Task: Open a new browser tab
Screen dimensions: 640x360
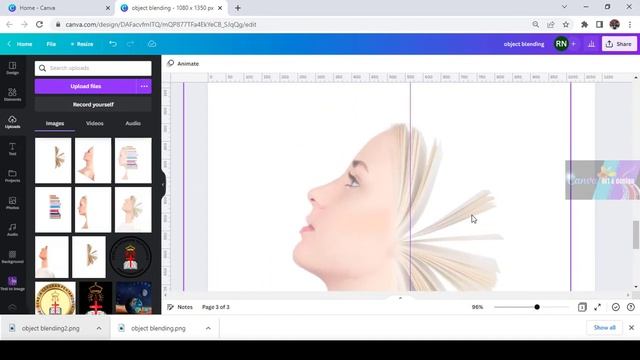Action: pyautogui.click(x=238, y=8)
